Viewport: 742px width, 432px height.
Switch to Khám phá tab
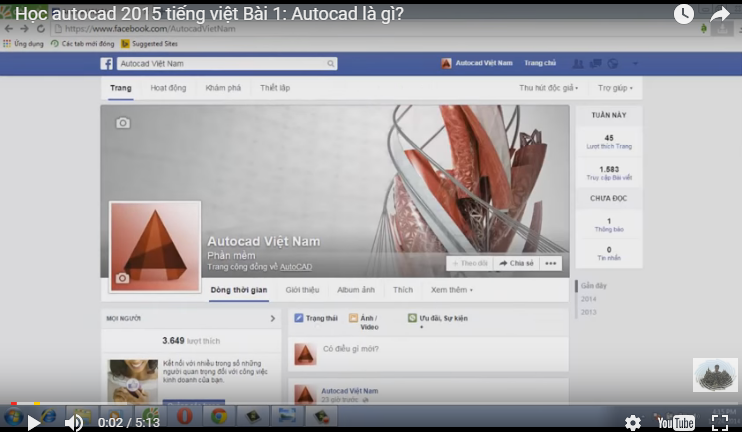pyautogui.click(x=223, y=88)
